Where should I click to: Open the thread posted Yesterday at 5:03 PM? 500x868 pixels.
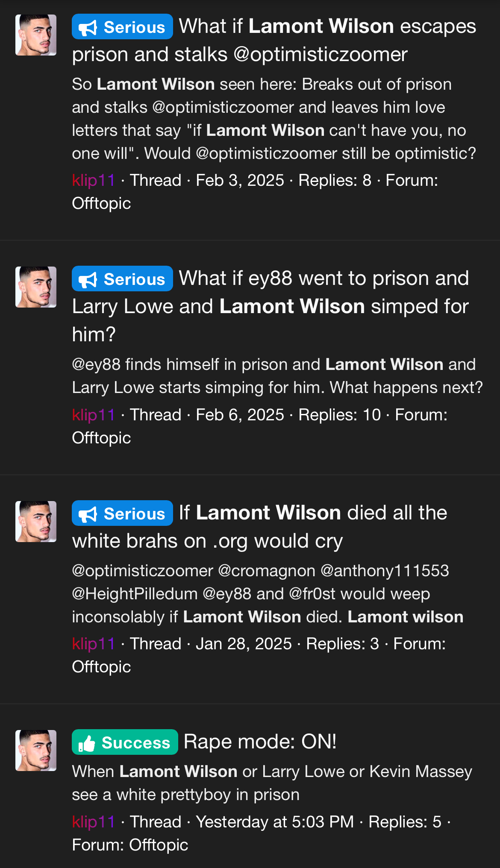pyautogui.click(x=260, y=742)
